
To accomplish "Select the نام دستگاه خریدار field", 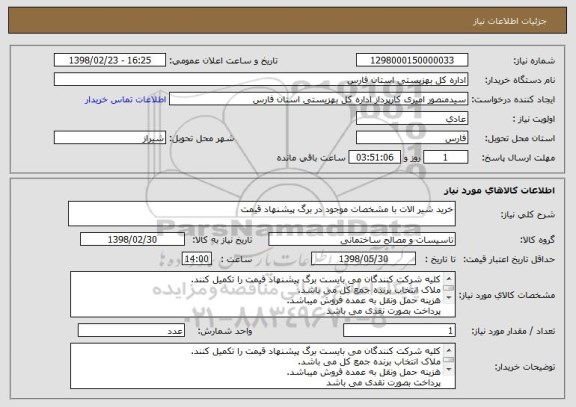I will (x=261, y=80).
